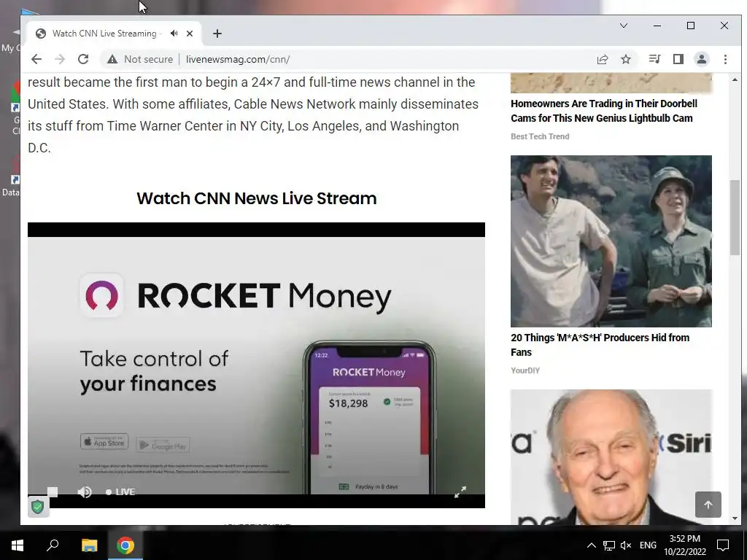Click the green shield badge icon
Image resolution: width=747 pixels, height=560 pixels.
pyautogui.click(x=38, y=506)
